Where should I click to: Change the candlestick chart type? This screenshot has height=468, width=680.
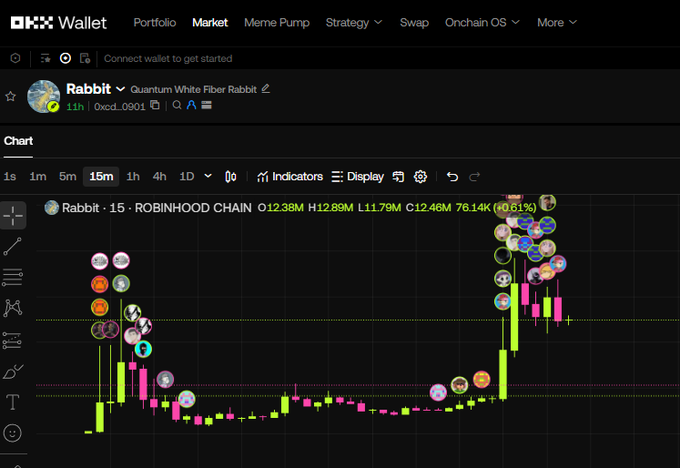(231, 177)
